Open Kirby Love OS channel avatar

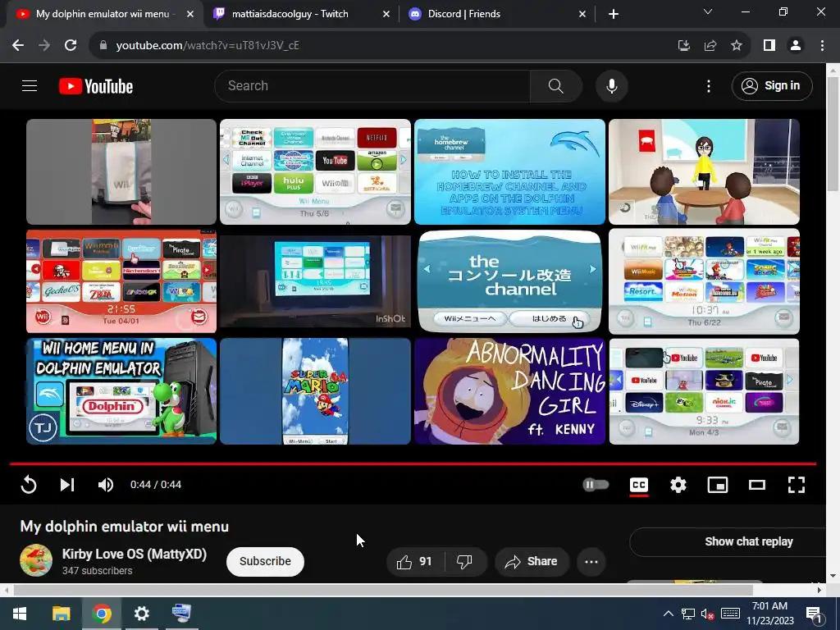[36, 560]
